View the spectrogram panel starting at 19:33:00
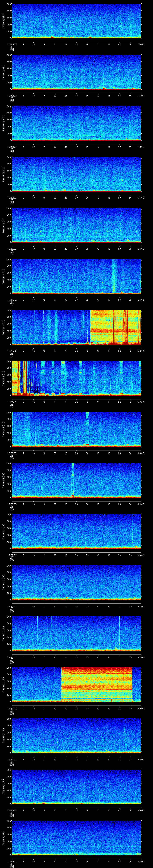Viewport: 153px width, 868px height. coord(77,225)
